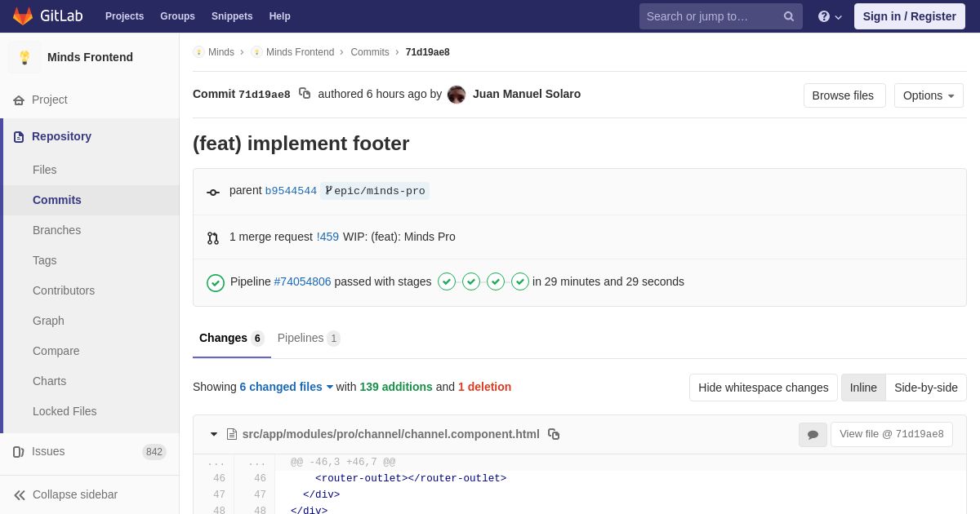Open pipeline #74054806
This screenshot has width=980, height=514.
[x=302, y=281]
